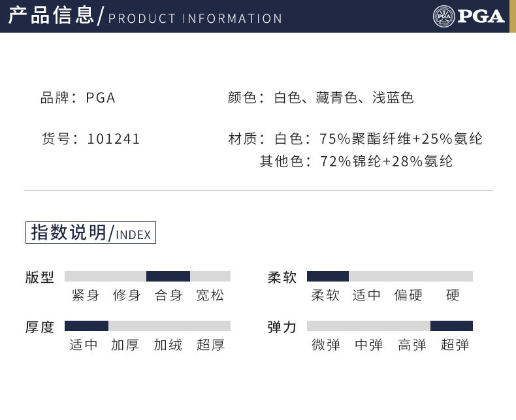Click the PGA logo in the header
516x420 pixels.
tap(468, 16)
